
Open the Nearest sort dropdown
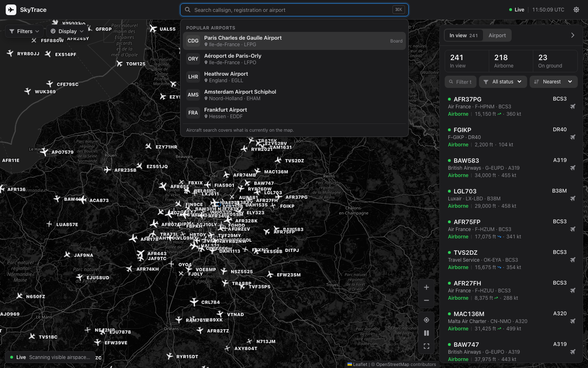coord(553,82)
